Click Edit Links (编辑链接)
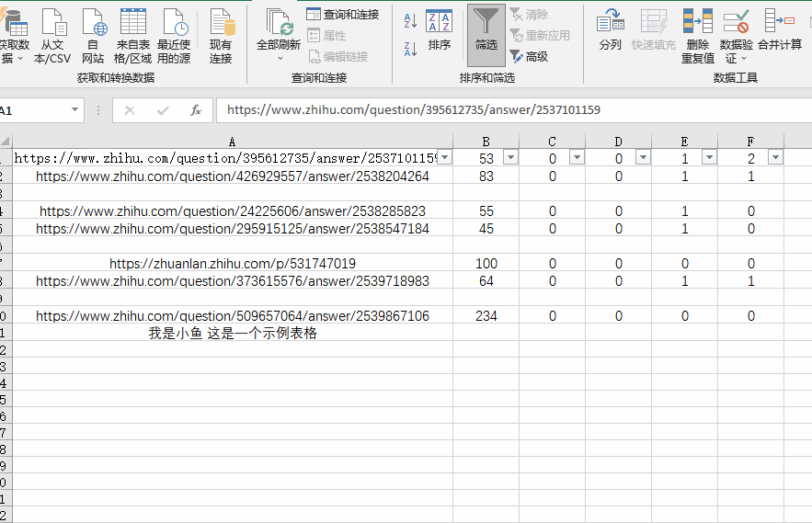The height and width of the screenshot is (523, 812). coord(338,56)
